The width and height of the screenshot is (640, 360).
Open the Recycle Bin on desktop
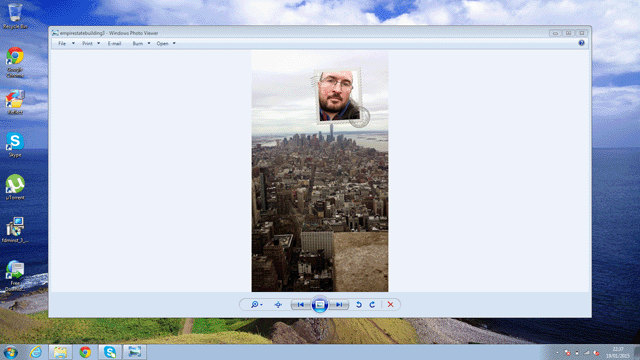15,16
